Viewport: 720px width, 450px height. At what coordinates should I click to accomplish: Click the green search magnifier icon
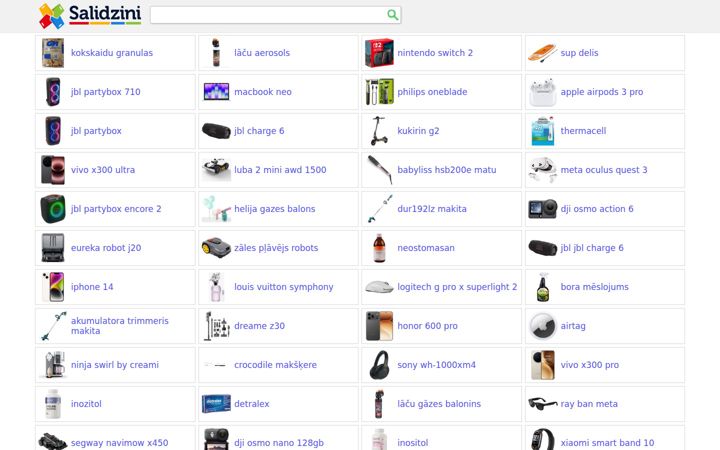392,15
